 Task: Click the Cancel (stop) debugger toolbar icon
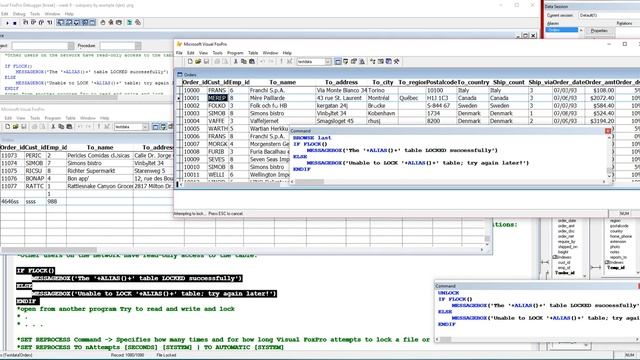(15, 23)
